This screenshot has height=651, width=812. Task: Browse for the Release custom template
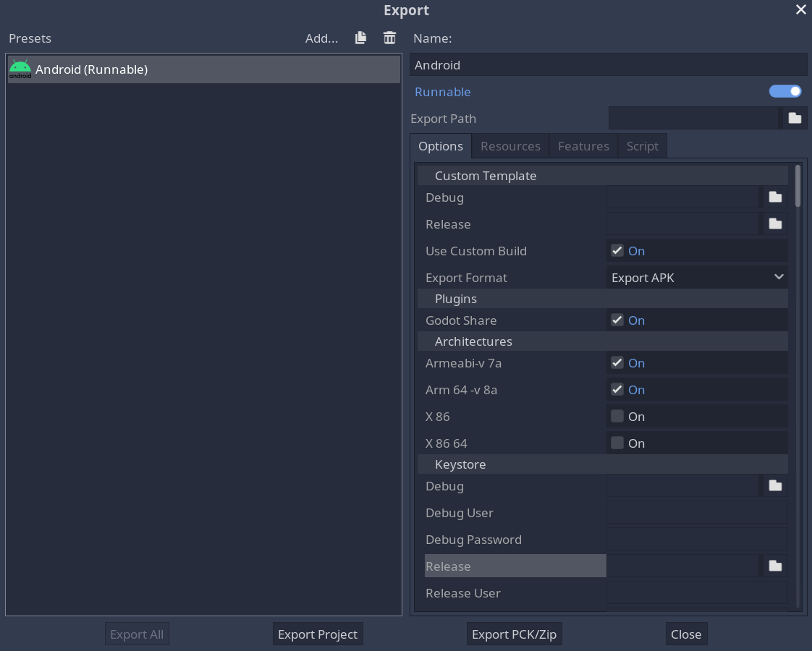[774, 223]
